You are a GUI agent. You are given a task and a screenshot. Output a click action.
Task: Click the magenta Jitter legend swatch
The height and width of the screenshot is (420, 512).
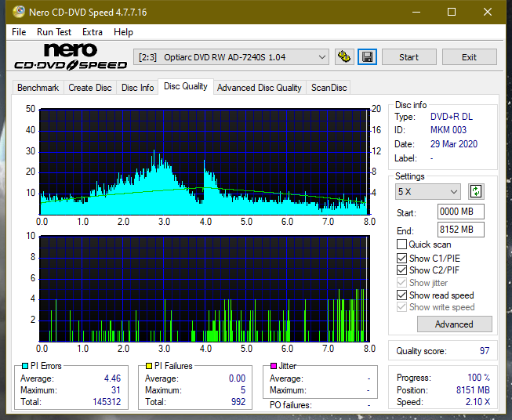(x=274, y=366)
